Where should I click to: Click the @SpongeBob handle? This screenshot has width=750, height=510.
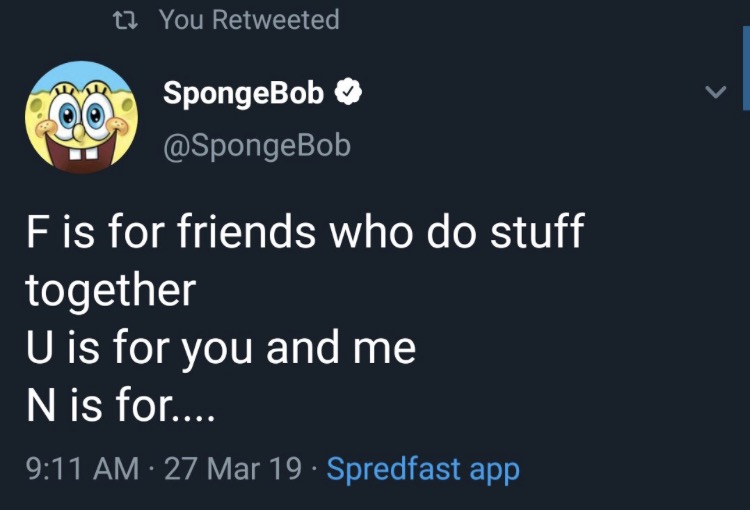pyautogui.click(x=257, y=145)
